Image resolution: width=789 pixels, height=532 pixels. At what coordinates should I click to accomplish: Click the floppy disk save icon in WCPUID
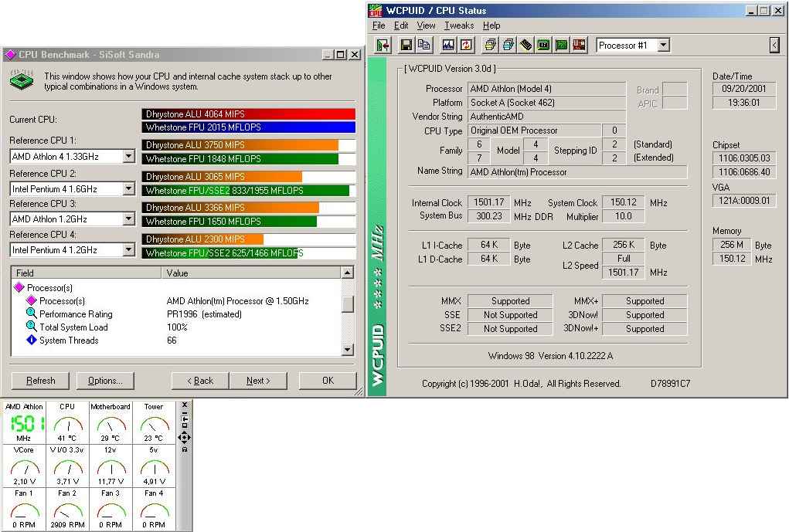[406, 46]
